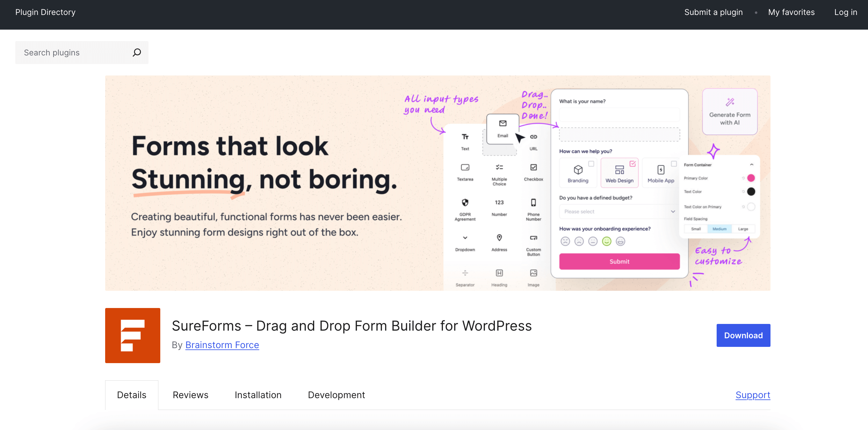
Task: Select the first sad face rating
Action: tap(565, 241)
